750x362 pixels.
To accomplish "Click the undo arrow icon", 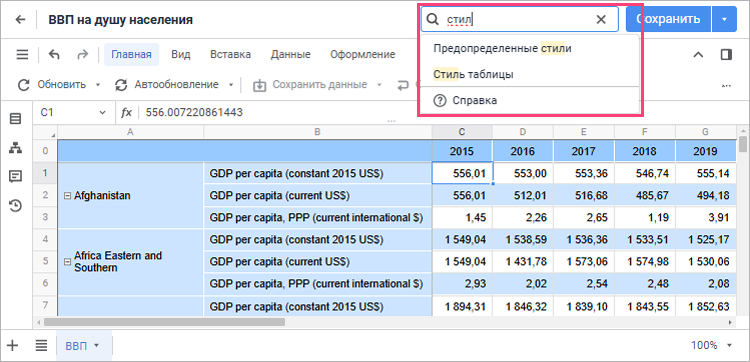I will [54, 55].
